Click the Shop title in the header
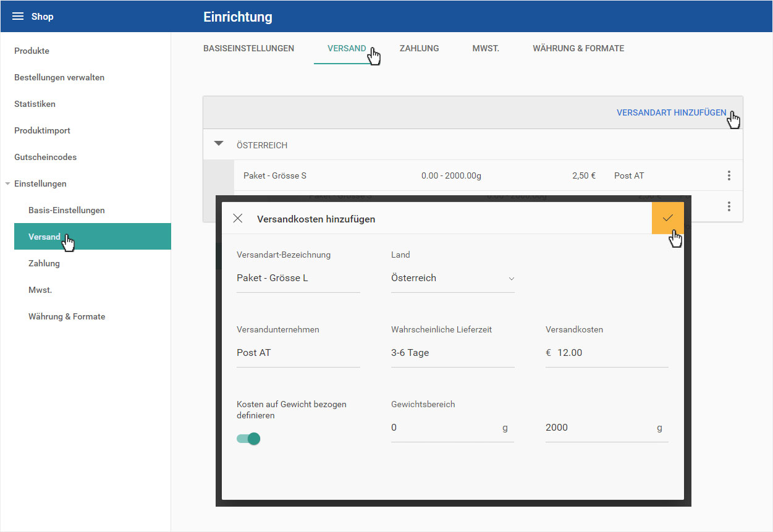This screenshot has width=773, height=532. pyautogui.click(x=43, y=17)
